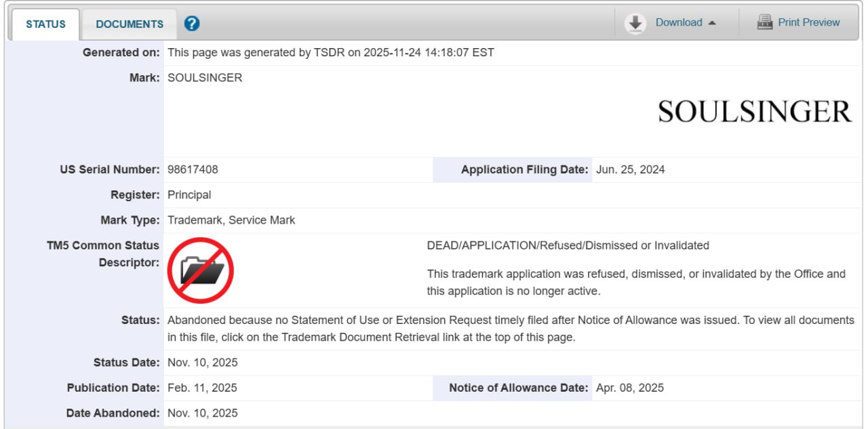Click the dead application folder status icon

pyautogui.click(x=201, y=270)
